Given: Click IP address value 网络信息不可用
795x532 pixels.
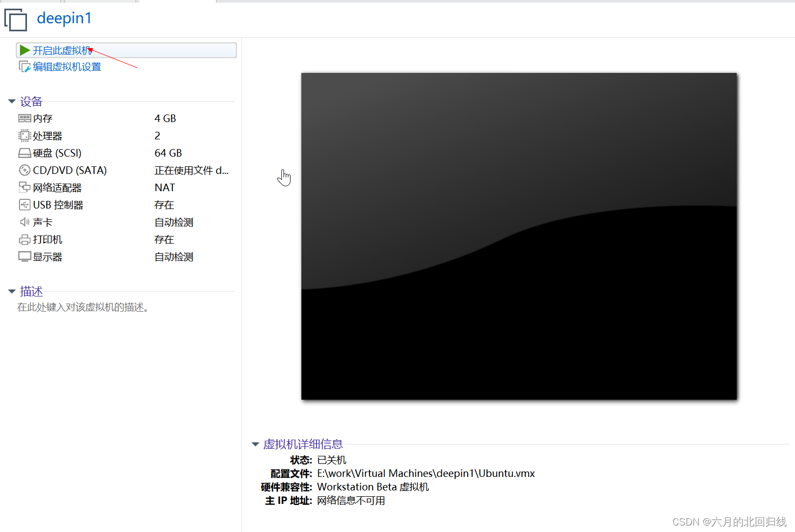Looking at the screenshot, I should [x=351, y=501].
